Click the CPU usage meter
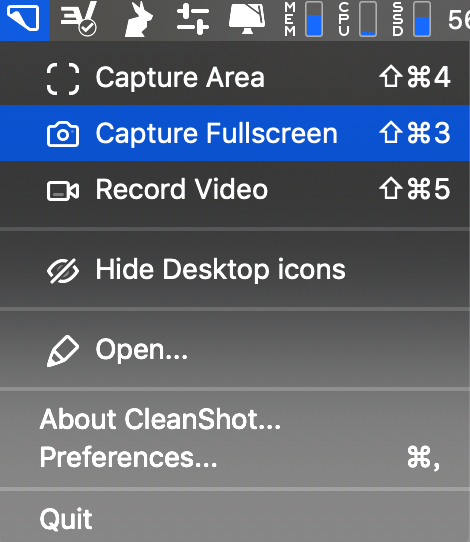This screenshot has height=542, width=470. click(x=357, y=19)
